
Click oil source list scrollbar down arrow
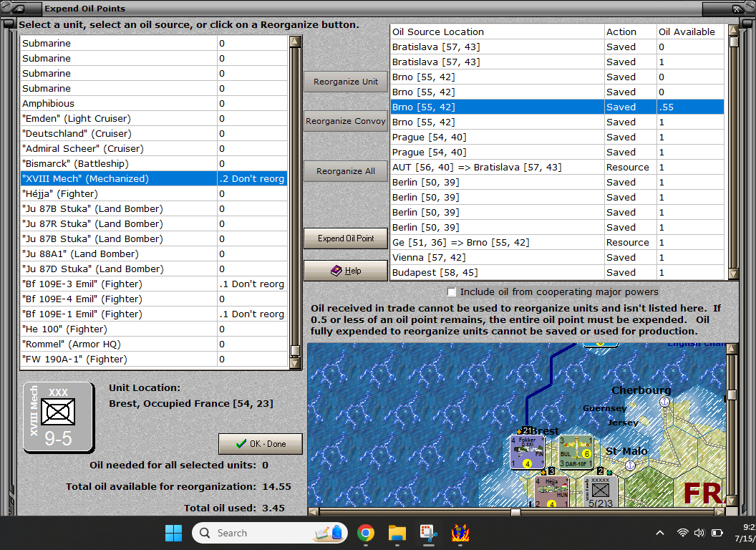[x=734, y=274]
